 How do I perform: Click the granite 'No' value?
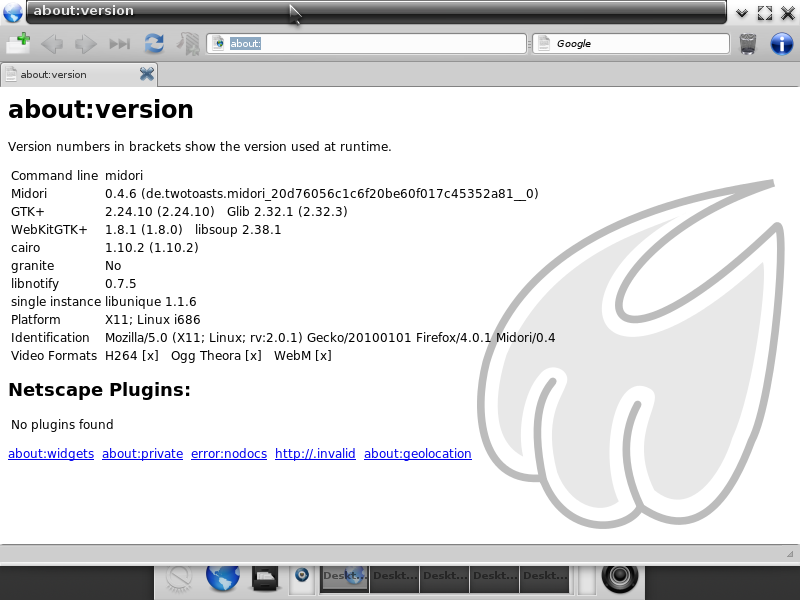tap(113, 266)
